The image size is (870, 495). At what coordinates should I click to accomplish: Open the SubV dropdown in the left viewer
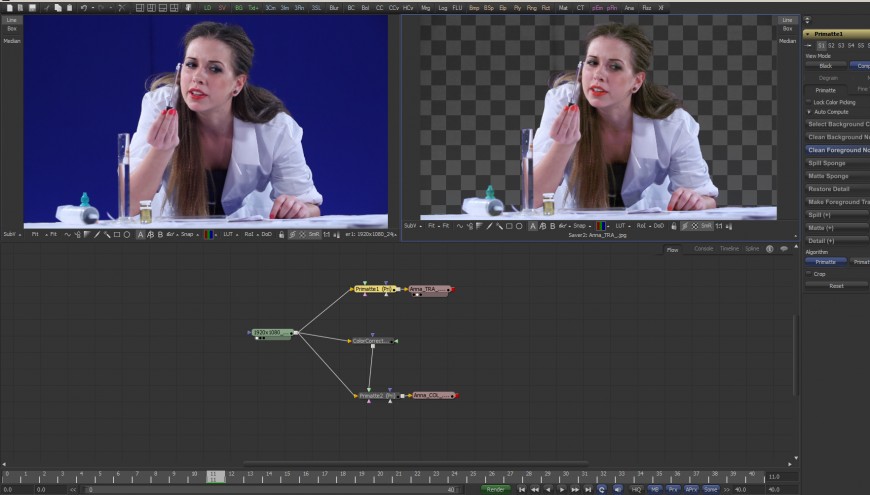10,234
